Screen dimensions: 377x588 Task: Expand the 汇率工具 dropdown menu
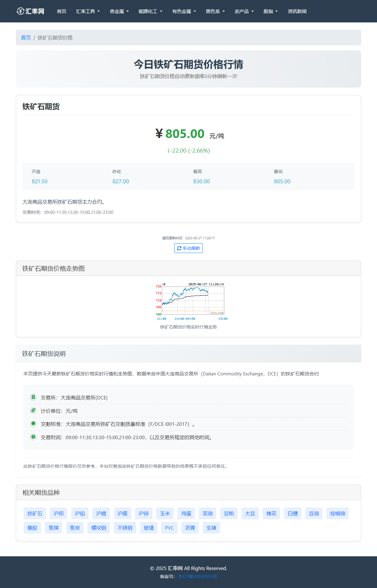88,11
